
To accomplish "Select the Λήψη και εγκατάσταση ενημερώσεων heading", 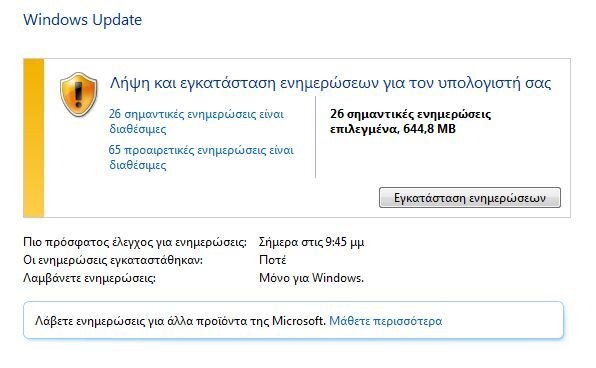I will (330, 82).
